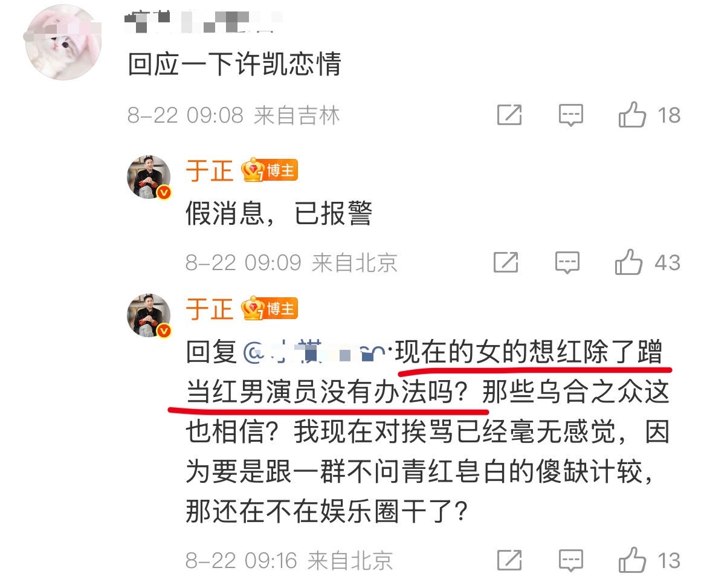Image resolution: width=707 pixels, height=588 pixels.
Task: Open 于正 avatar on the first reply
Action: [149, 177]
